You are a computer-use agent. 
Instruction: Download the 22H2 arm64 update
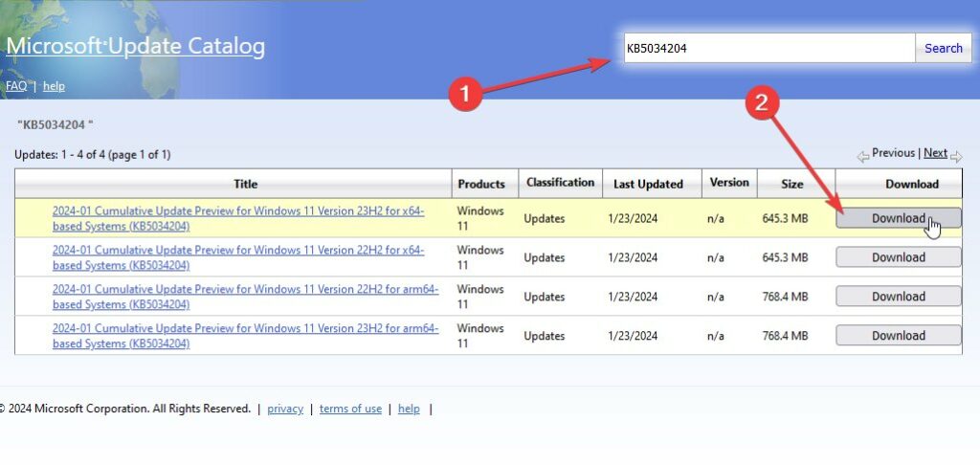(898, 297)
